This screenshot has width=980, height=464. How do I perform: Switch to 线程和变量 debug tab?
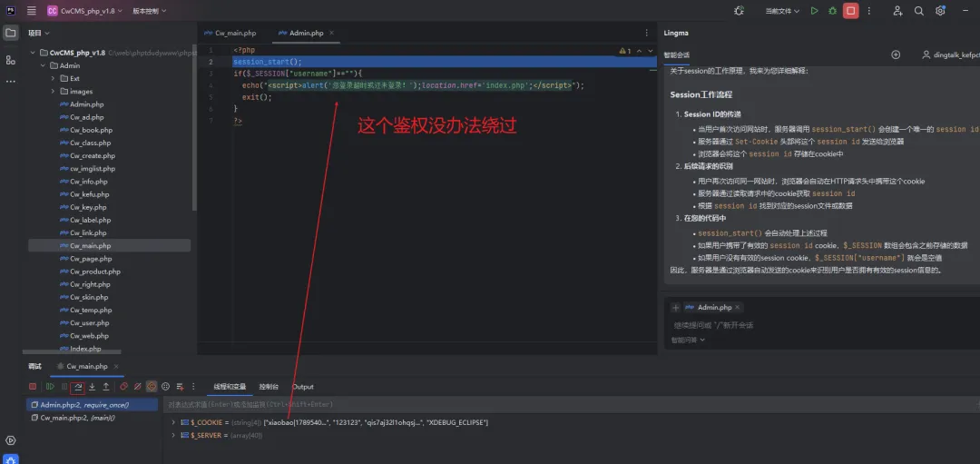click(230, 387)
